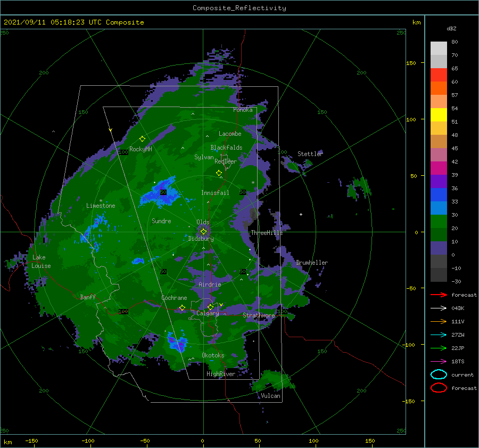Screen dimensions: 479x448
Task: Click the Vulcan label
Action: click(271, 396)
